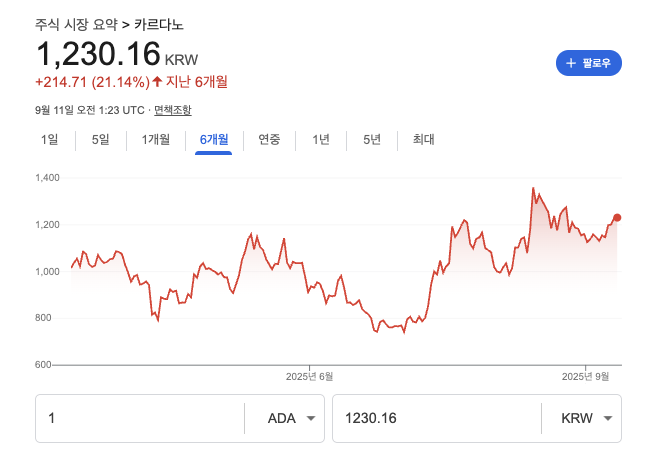Click the red up-arrow change indicator

pyautogui.click(x=157, y=81)
